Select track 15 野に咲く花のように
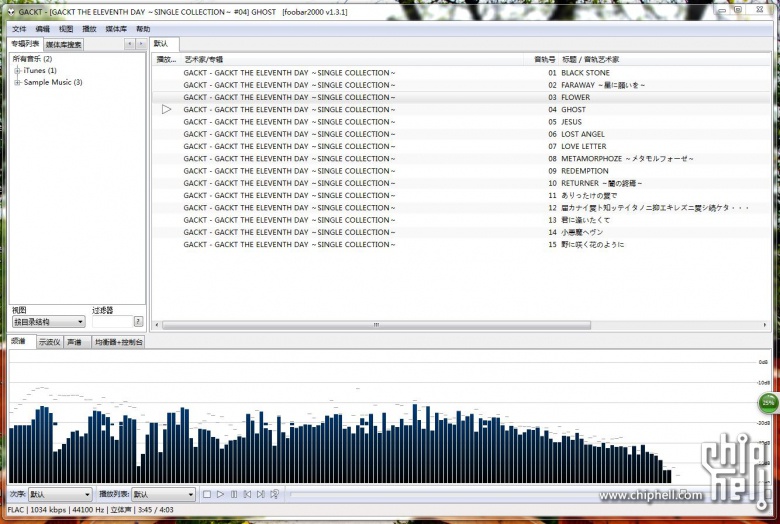This screenshot has height=524, width=780. [x=461, y=244]
